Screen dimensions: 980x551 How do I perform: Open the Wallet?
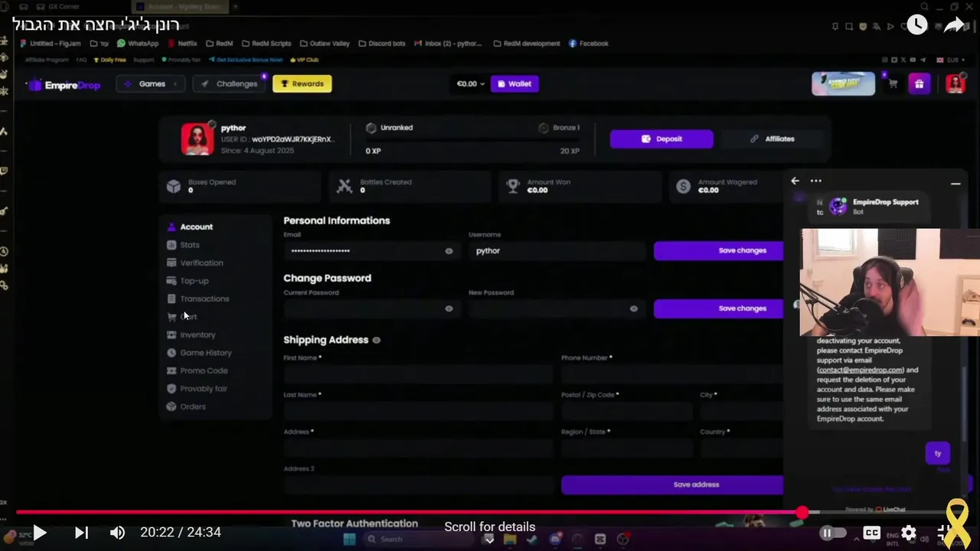pos(514,84)
